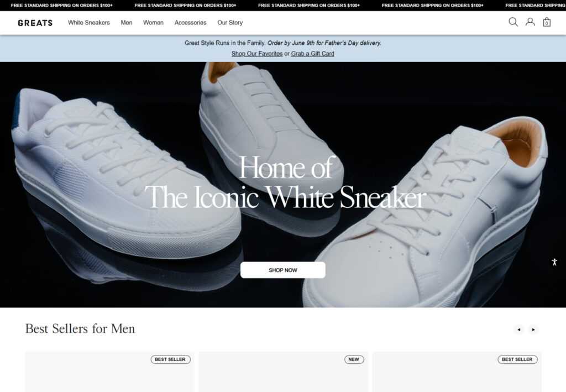
Task: Open first product card with BEST SELLER badge
Action: (x=109, y=372)
